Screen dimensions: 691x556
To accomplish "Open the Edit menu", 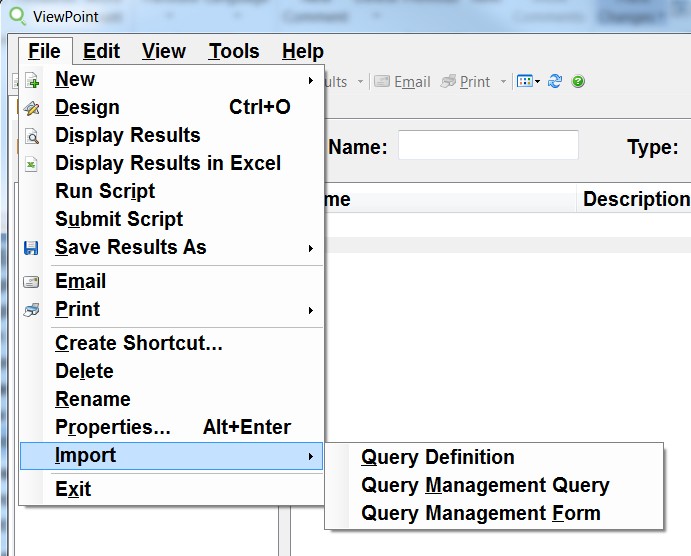I will pos(101,51).
